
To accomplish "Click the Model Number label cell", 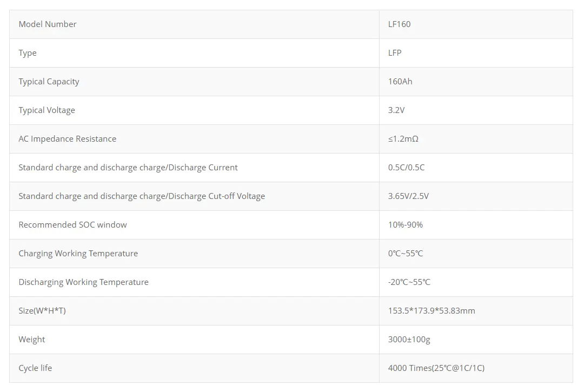I will 48,24.
